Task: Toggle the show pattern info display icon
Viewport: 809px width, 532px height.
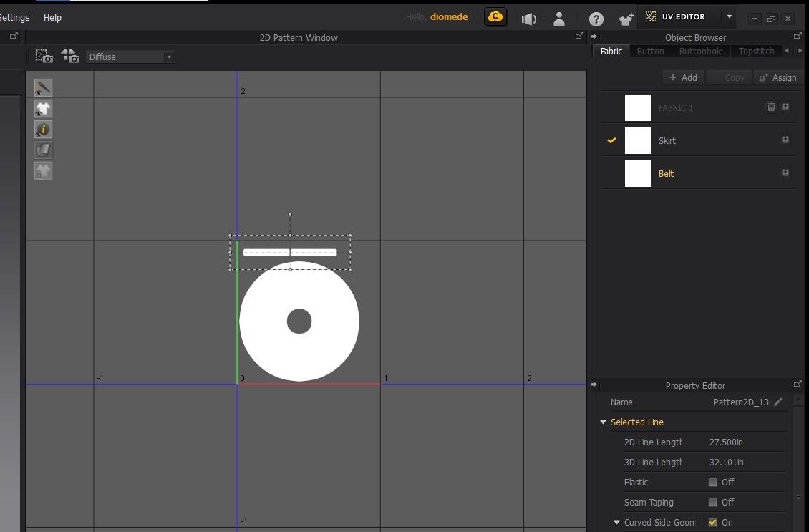Action: point(43,129)
